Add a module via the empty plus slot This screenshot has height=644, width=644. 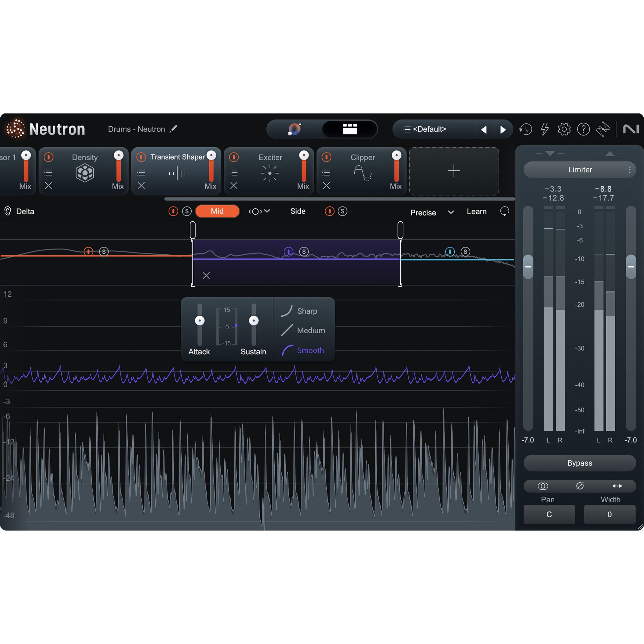tap(454, 171)
